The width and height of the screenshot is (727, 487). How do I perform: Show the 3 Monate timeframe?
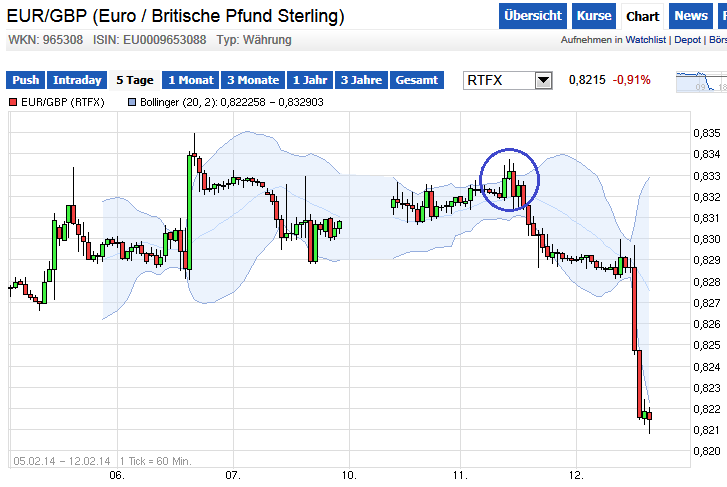click(x=253, y=80)
